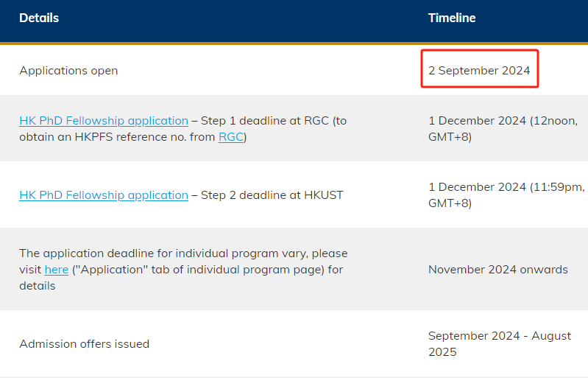Click the 'Admission offers issued' text

84,344
